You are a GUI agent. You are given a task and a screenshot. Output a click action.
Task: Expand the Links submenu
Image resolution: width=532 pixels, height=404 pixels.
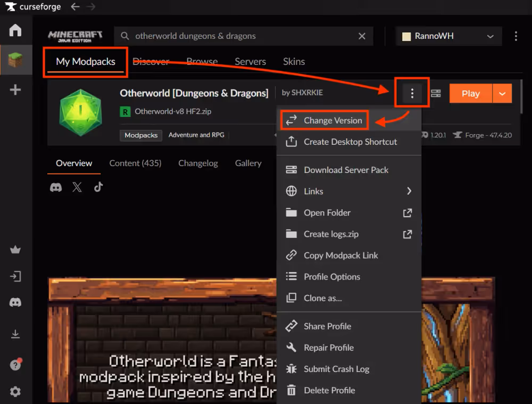click(349, 191)
